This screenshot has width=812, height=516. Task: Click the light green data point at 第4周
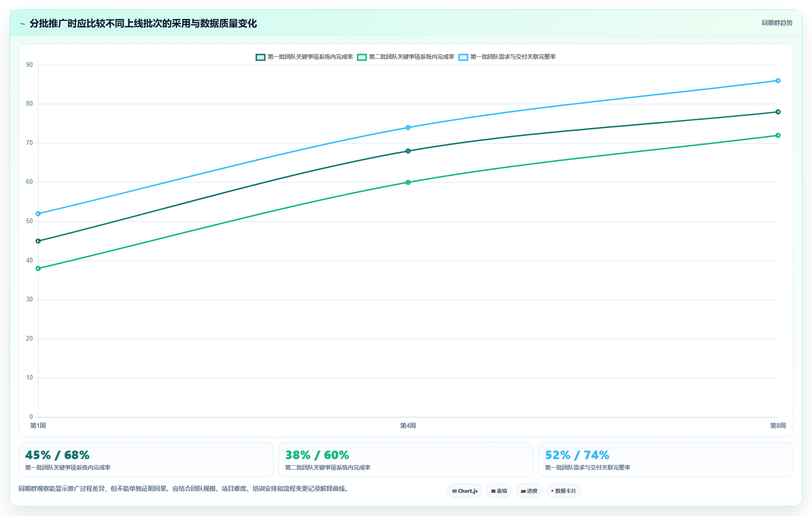pos(408,182)
